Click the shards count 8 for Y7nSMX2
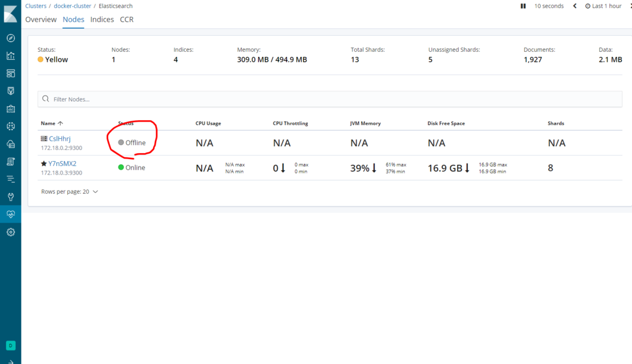This screenshot has height=364, width=632. (x=551, y=168)
